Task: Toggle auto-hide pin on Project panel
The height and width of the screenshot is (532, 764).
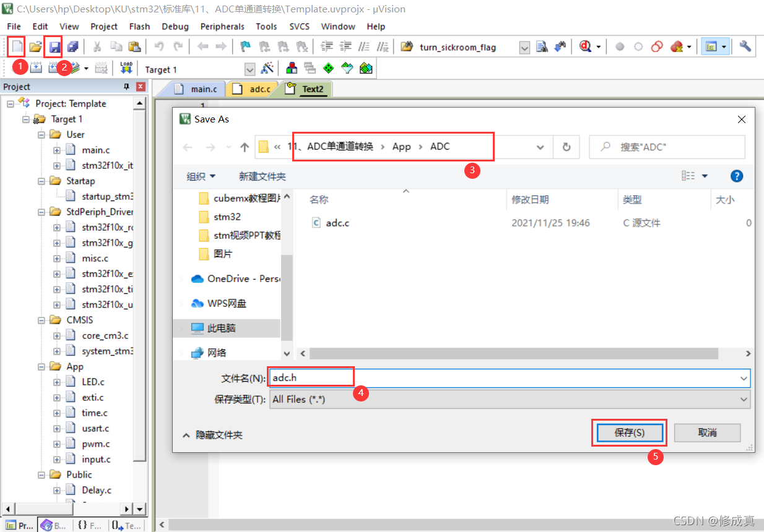Action: pos(127,87)
